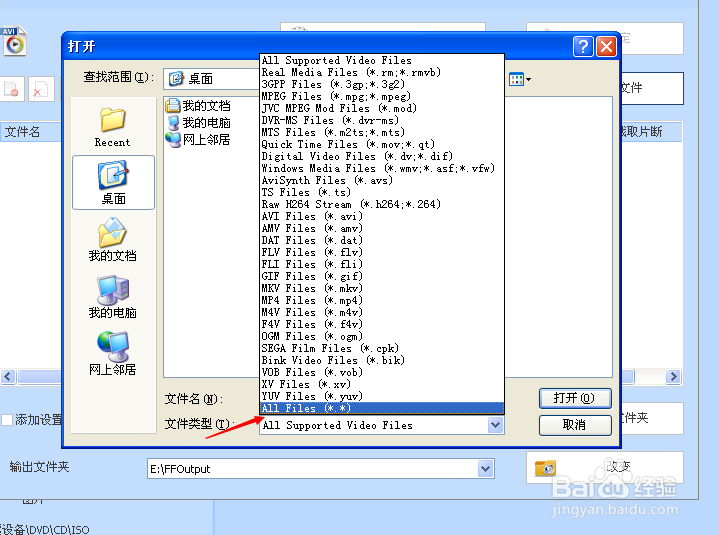Select 3GPP Files (*.3gp;*.3g2) filter
This screenshot has height=535, width=719.
coord(382,84)
